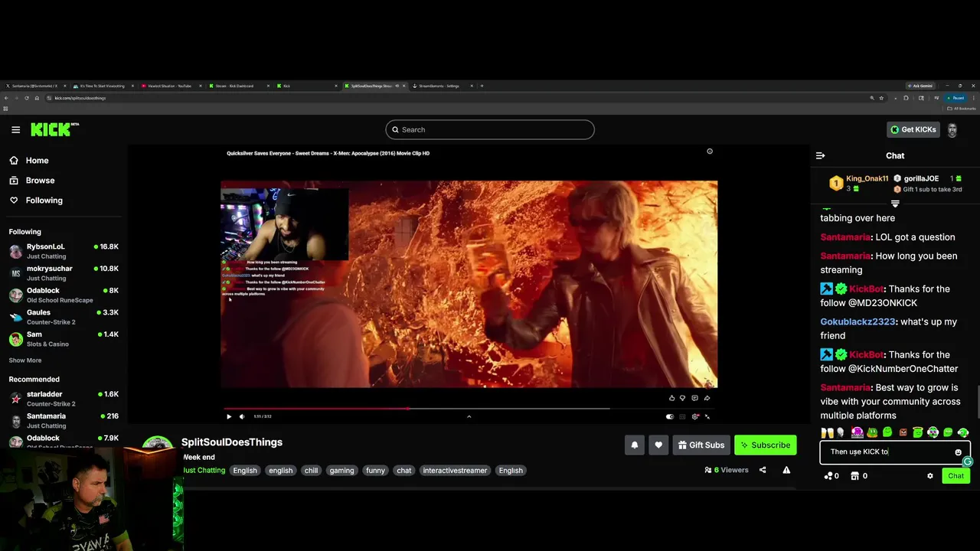Open video player settings gear

(695, 417)
